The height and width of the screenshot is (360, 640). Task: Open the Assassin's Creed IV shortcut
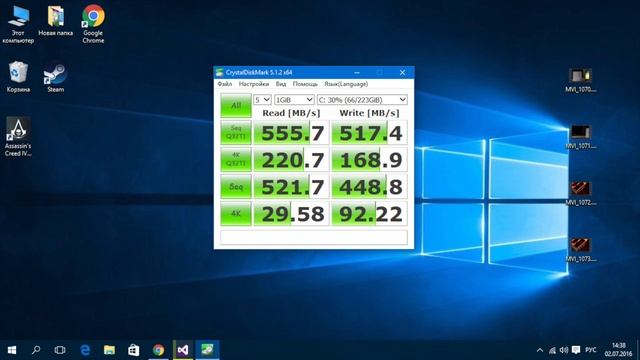coord(18,137)
